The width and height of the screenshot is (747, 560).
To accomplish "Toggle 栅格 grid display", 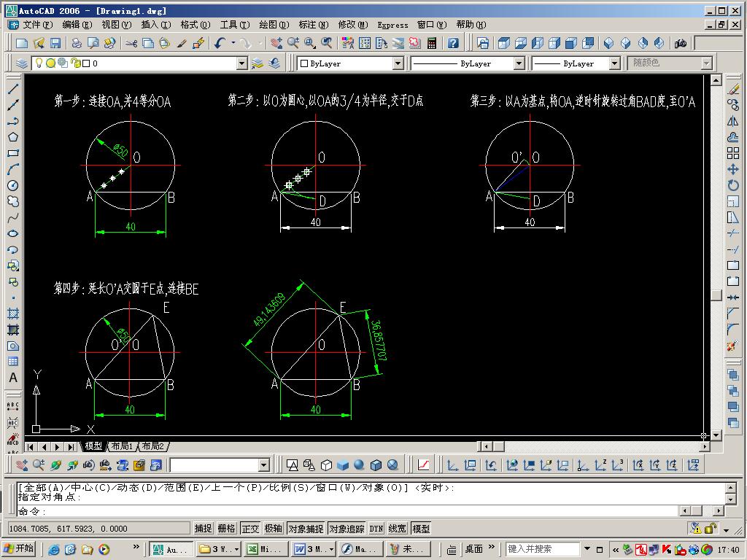I will tap(226, 528).
